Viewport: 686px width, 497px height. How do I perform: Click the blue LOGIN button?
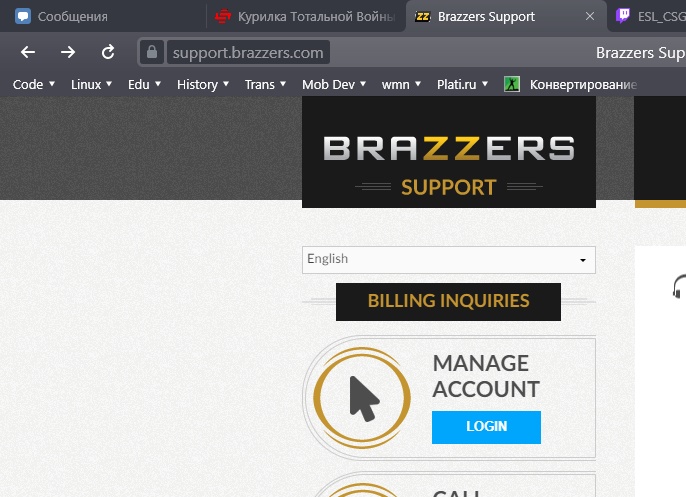click(486, 427)
